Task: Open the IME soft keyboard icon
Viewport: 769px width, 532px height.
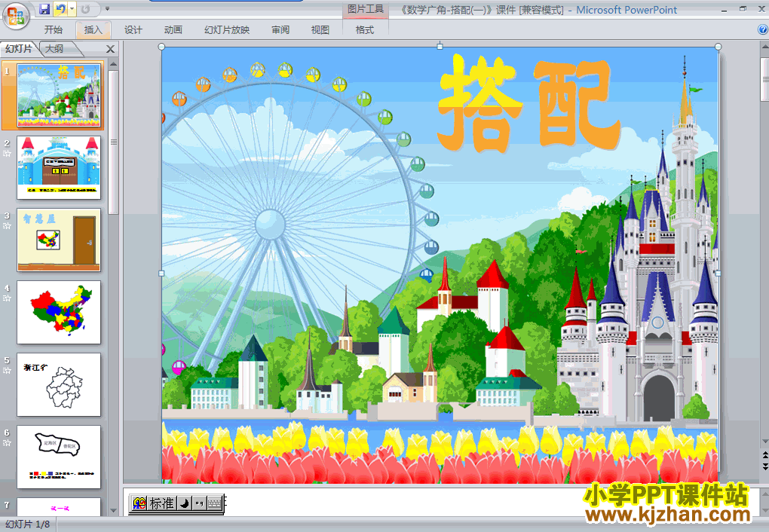Action: 214,503
